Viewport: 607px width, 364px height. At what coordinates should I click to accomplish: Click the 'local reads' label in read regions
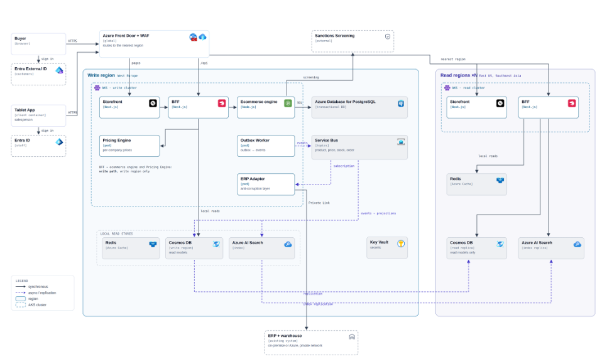pyautogui.click(x=488, y=156)
